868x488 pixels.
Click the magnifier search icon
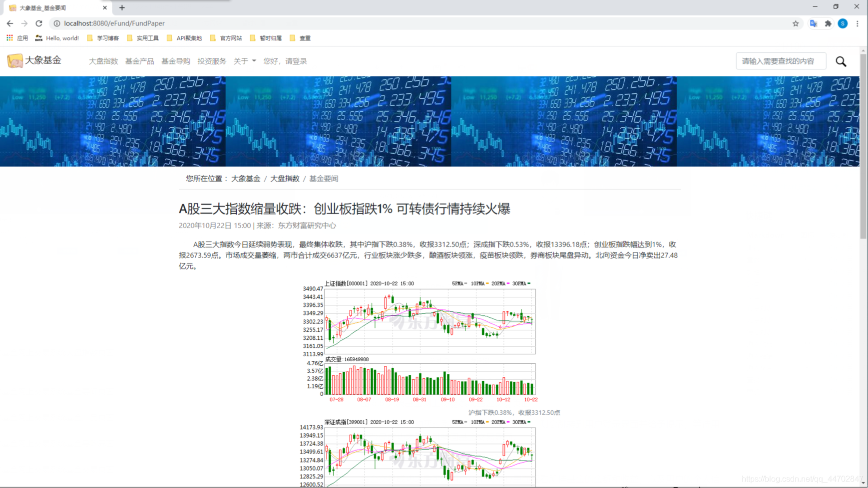(x=841, y=61)
